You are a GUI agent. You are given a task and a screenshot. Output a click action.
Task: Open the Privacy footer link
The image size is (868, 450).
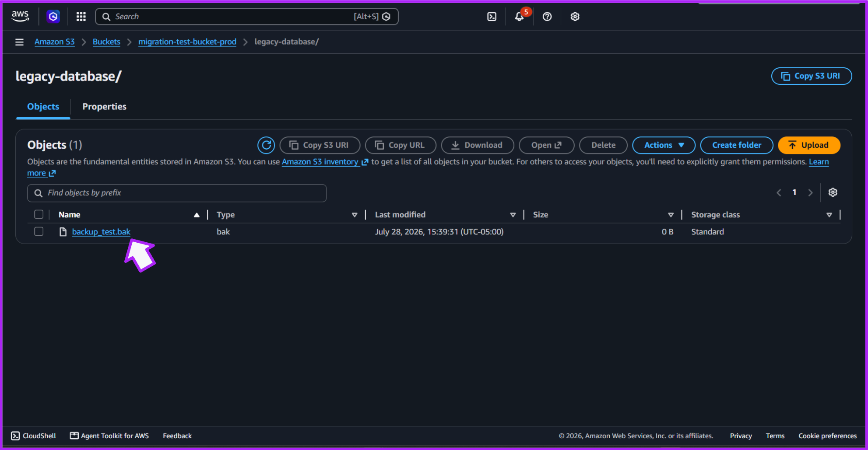(x=741, y=436)
